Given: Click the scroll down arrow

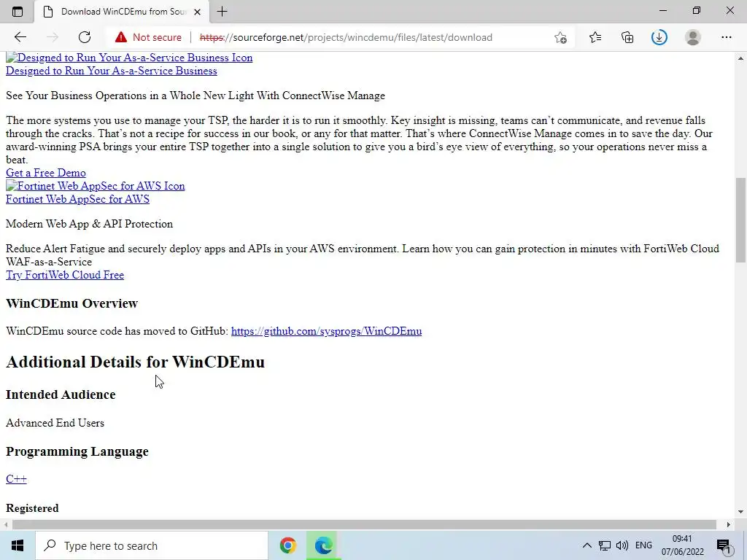Looking at the screenshot, I should pyautogui.click(x=740, y=513).
